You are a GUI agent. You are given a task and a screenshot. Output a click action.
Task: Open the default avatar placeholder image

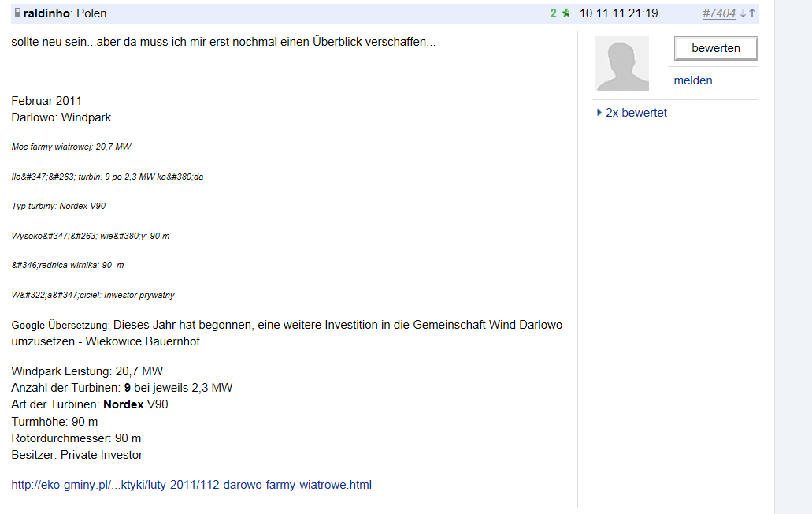(x=621, y=63)
